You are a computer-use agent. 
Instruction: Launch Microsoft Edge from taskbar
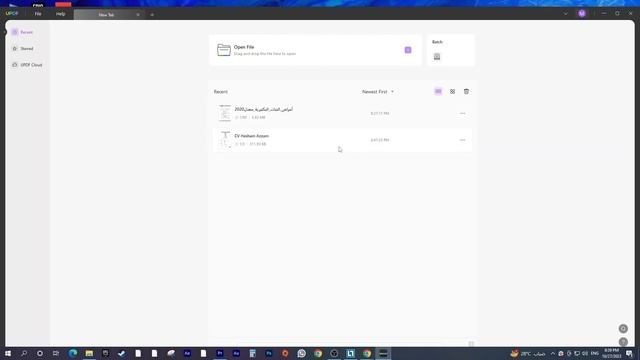point(73,353)
